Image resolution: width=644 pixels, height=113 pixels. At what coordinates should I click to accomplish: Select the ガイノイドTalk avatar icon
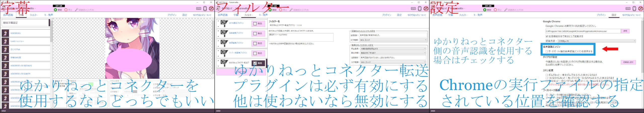(x=5, y=49)
